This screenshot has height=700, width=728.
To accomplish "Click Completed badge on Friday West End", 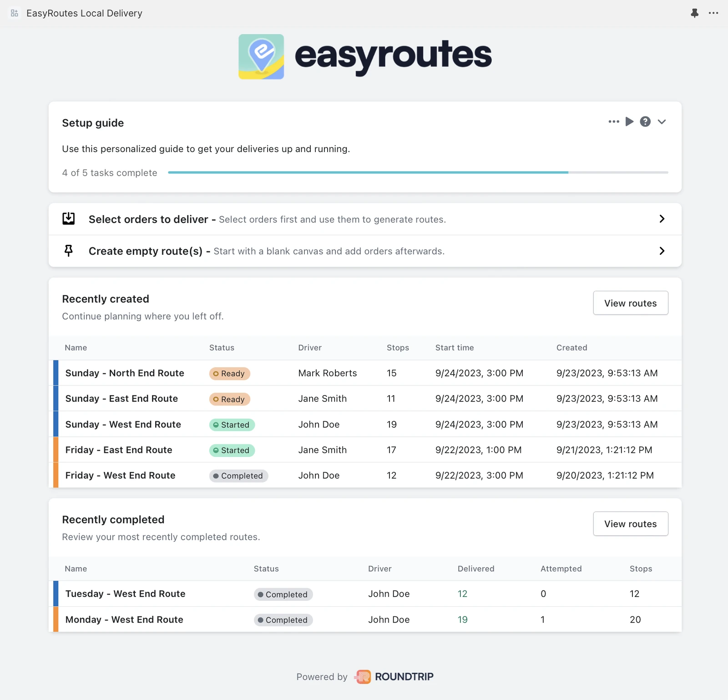I will (239, 476).
